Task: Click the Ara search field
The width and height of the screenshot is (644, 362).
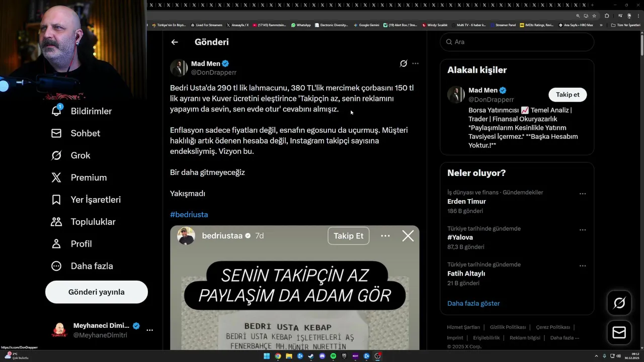Action: click(x=517, y=42)
